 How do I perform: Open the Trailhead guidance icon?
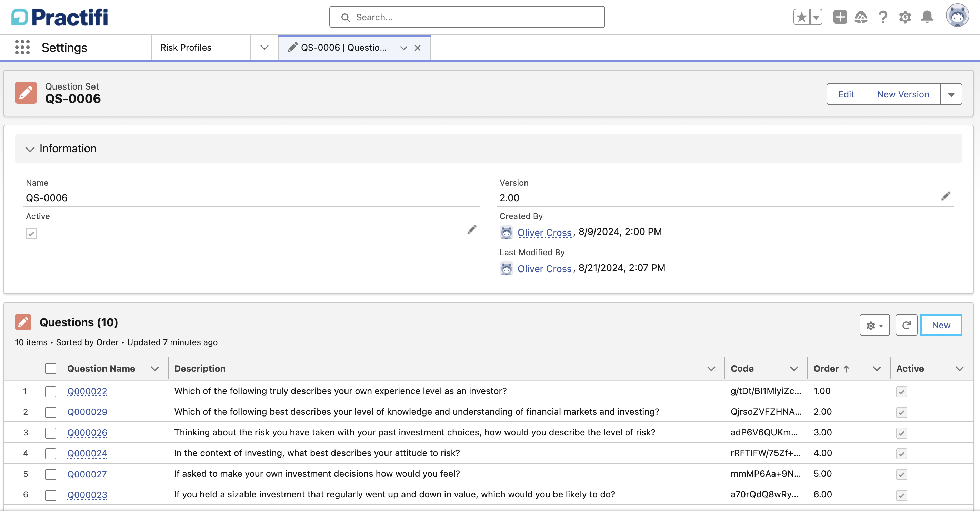pyautogui.click(x=861, y=17)
